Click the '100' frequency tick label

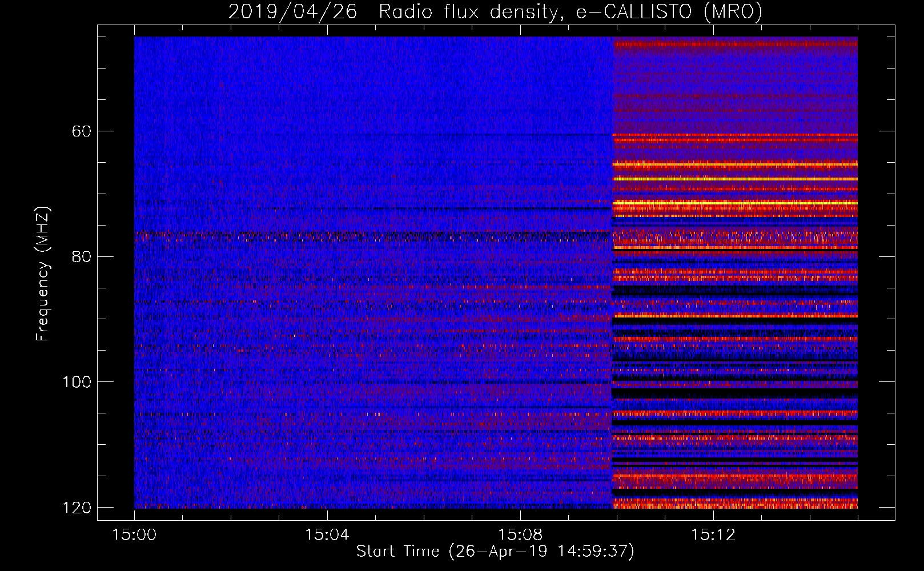pos(77,382)
